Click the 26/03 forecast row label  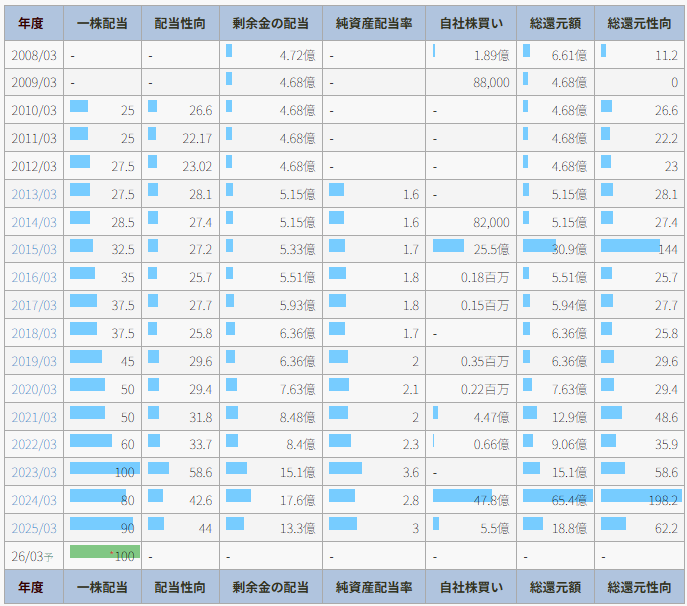[33, 555]
